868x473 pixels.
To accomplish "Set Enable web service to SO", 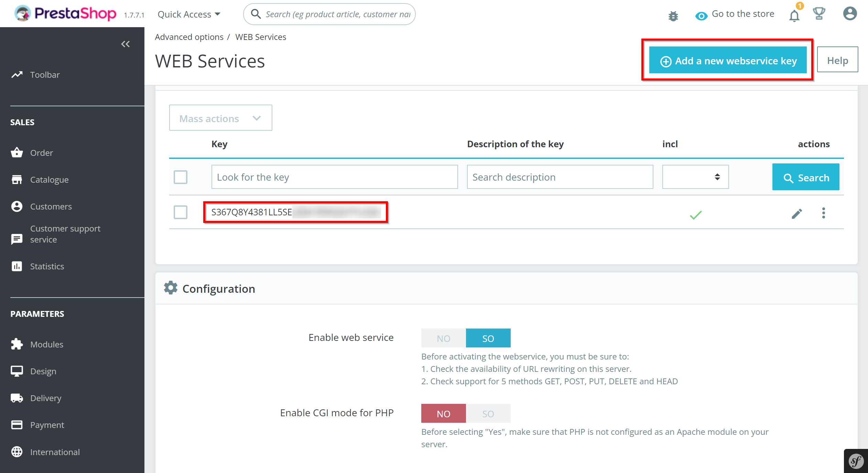I will click(x=488, y=338).
